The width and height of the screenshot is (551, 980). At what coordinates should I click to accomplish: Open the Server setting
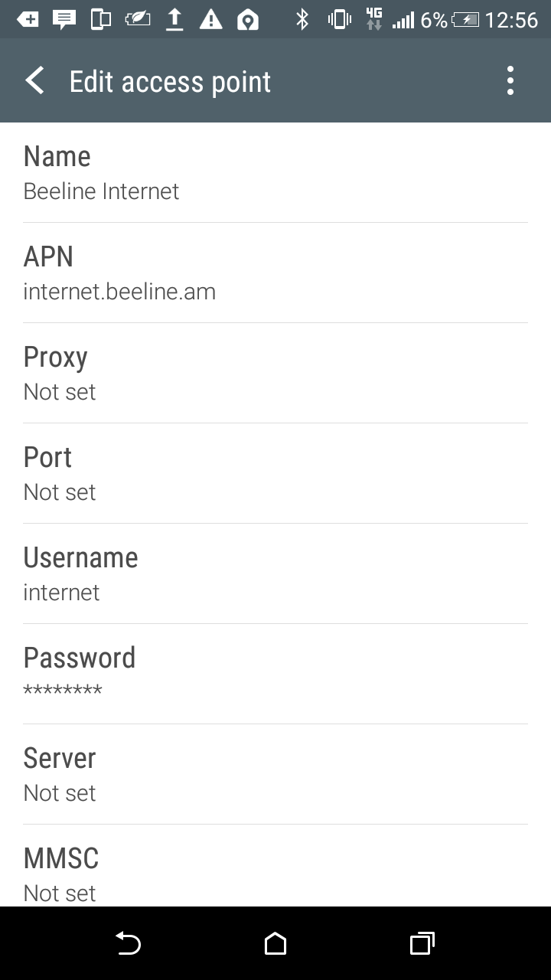pyautogui.click(x=275, y=775)
